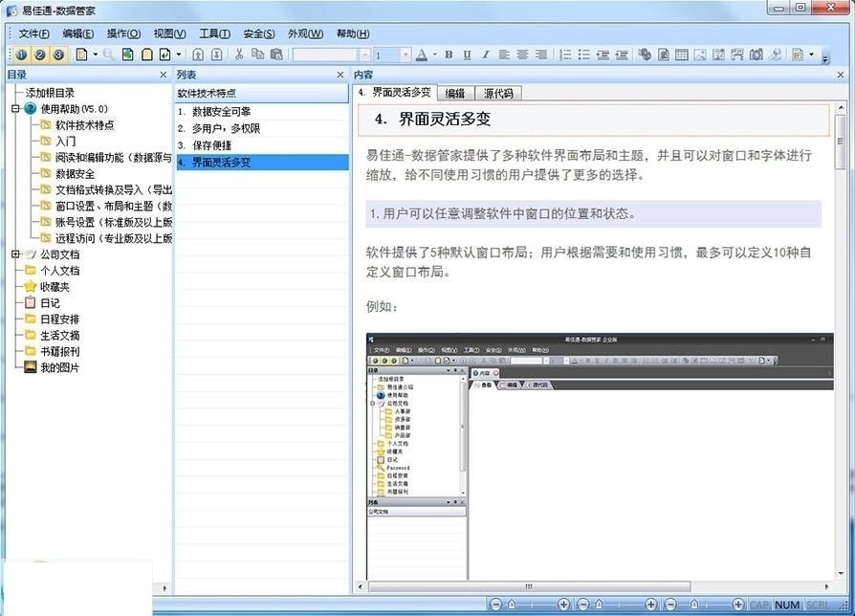This screenshot has height=616, width=855.
Task: Click the copy icon in toolbar
Action: tap(257, 55)
